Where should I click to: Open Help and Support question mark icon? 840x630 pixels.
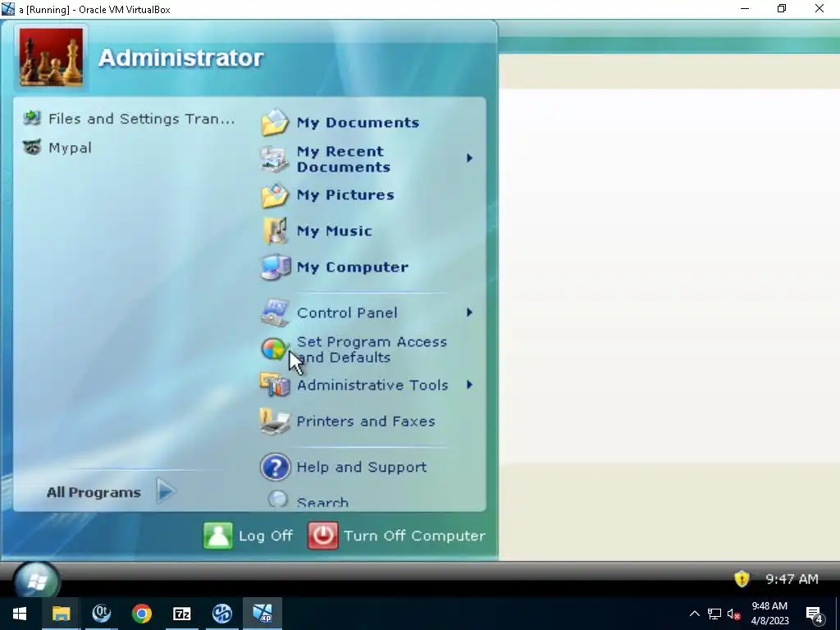click(276, 467)
